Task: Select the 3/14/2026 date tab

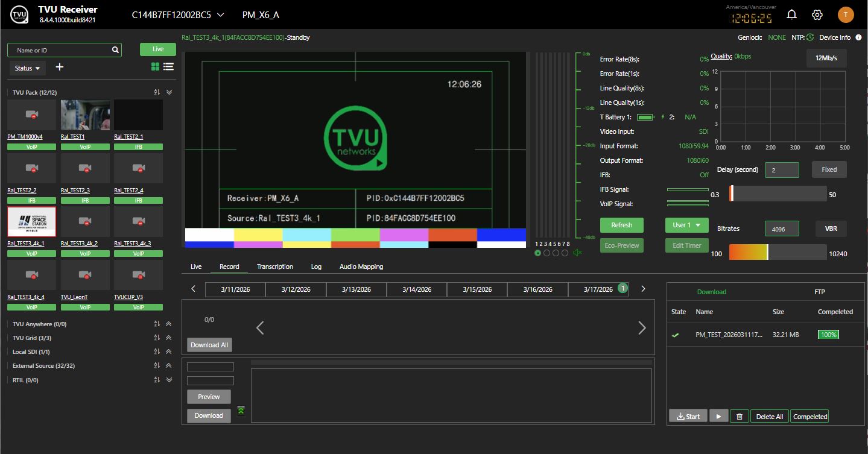Action: pos(416,289)
